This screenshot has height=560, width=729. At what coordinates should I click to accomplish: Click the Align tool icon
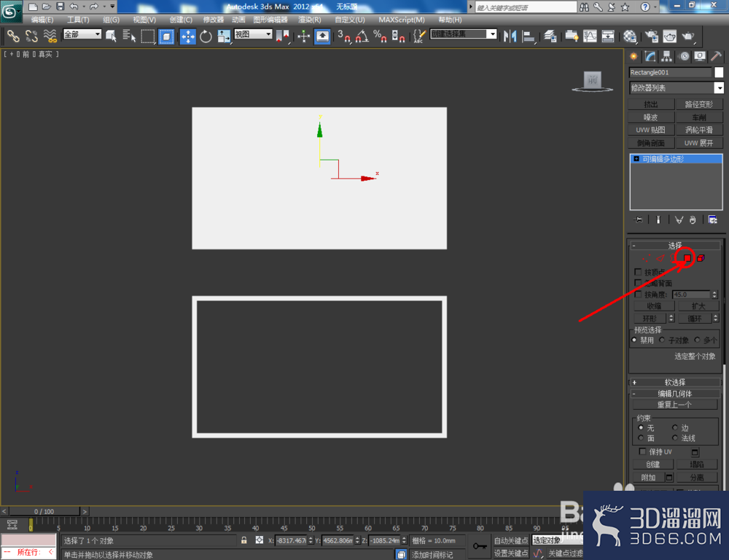point(528,36)
